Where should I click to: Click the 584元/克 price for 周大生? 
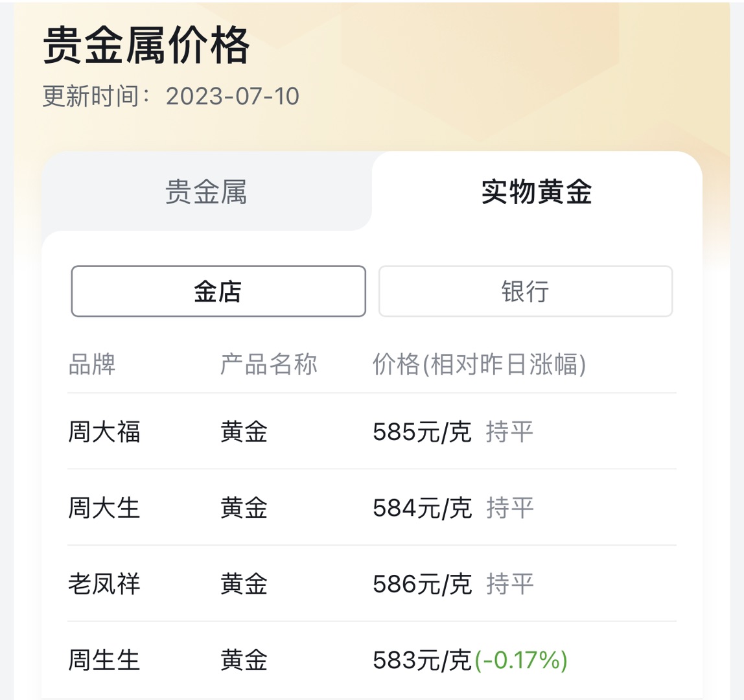pyautogui.click(x=422, y=507)
